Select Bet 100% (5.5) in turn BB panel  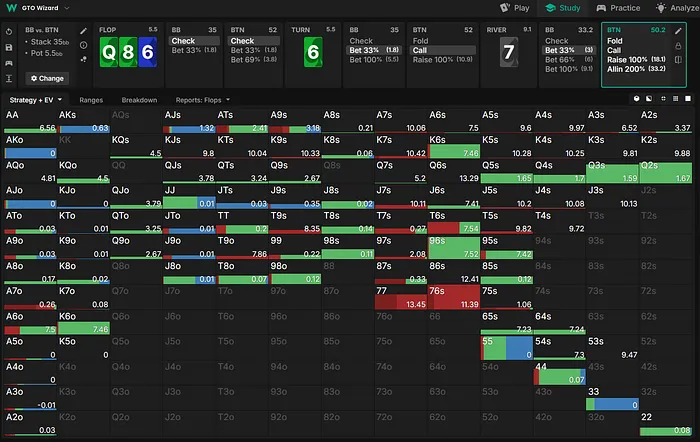(x=374, y=59)
